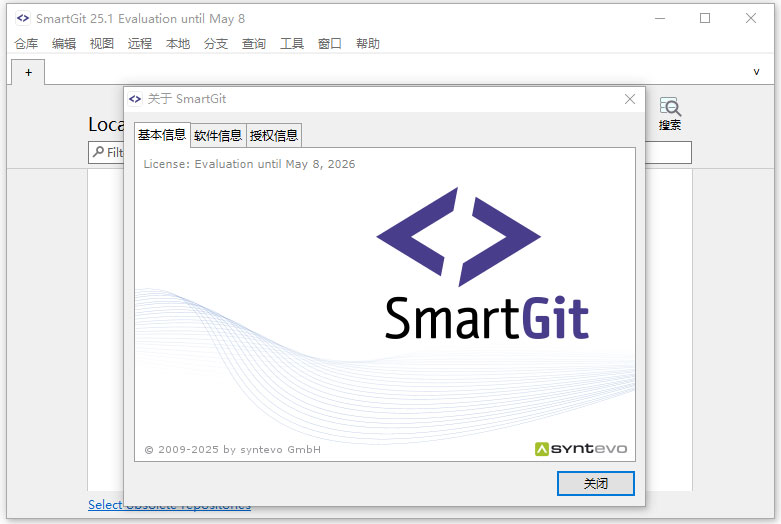The height and width of the screenshot is (524, 781).
Task: Click the License: Evaluation until May 8, 2026 text
Action: [x=249, y=164]
